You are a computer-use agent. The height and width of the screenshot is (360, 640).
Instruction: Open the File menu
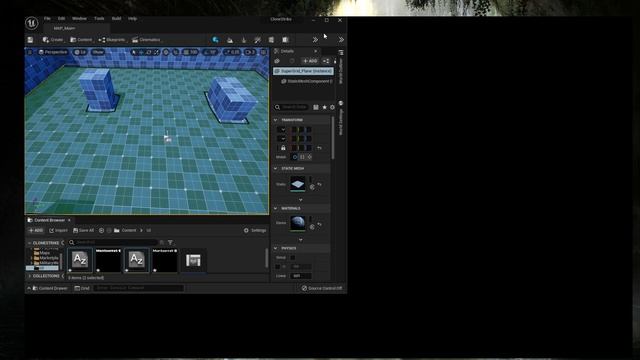click(x=47, y=19)
